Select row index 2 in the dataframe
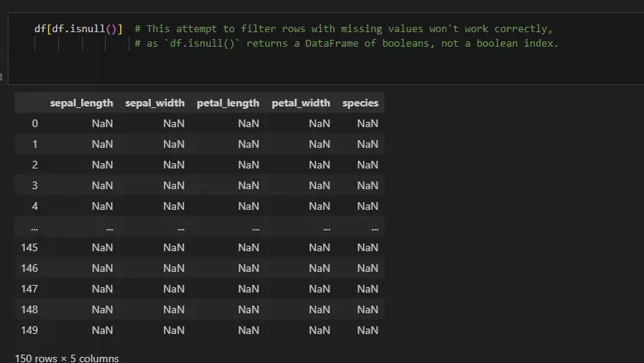 point(34,165)
